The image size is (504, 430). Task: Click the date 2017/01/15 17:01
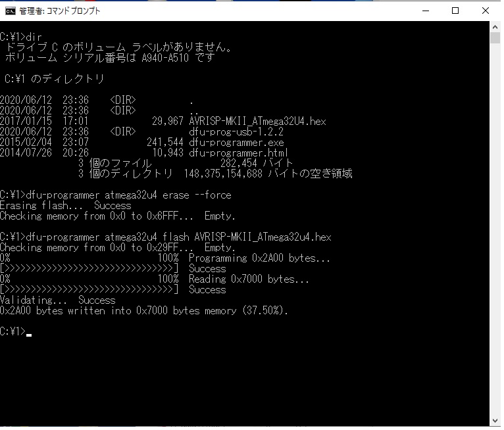click(44, 121)
